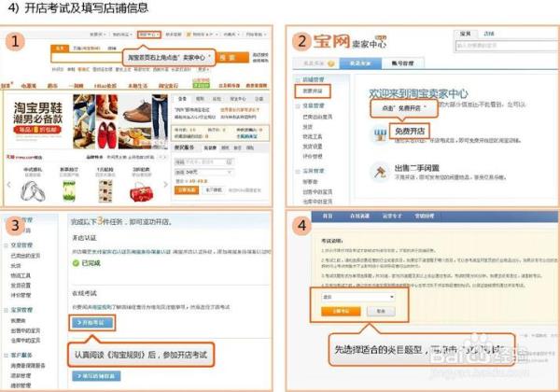560x392 pixels.
Task: Open 电器城 in the homepage navigation bar
Action: (29, 86)
